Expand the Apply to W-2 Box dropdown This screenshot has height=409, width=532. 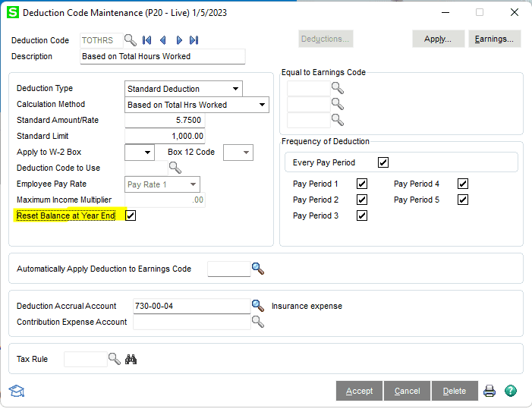tap(147, 153)
